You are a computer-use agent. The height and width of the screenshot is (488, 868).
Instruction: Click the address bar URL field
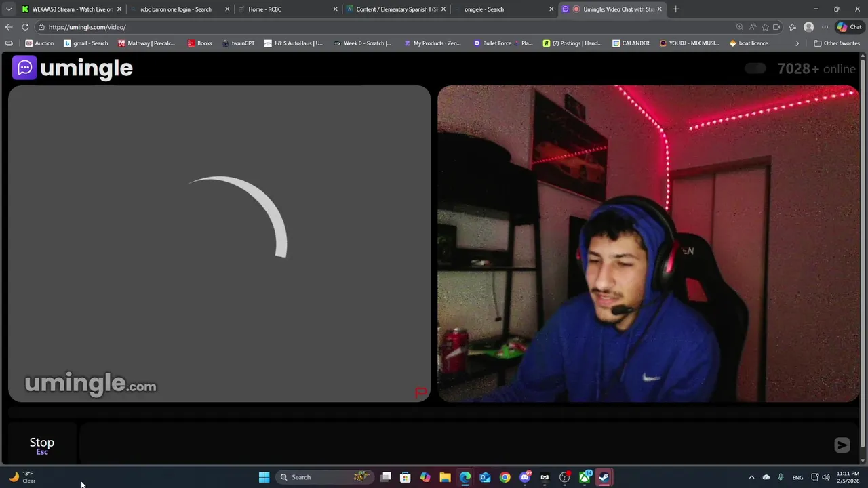[387, 27]
